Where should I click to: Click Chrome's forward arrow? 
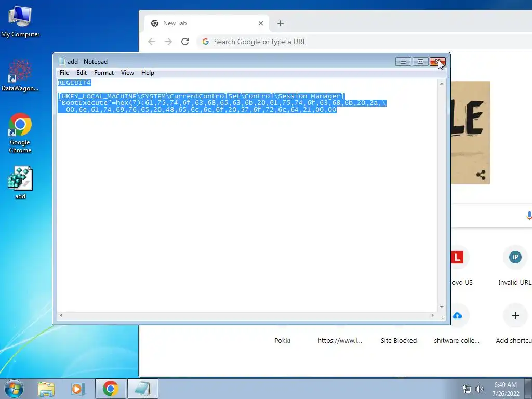pos(168,42)
